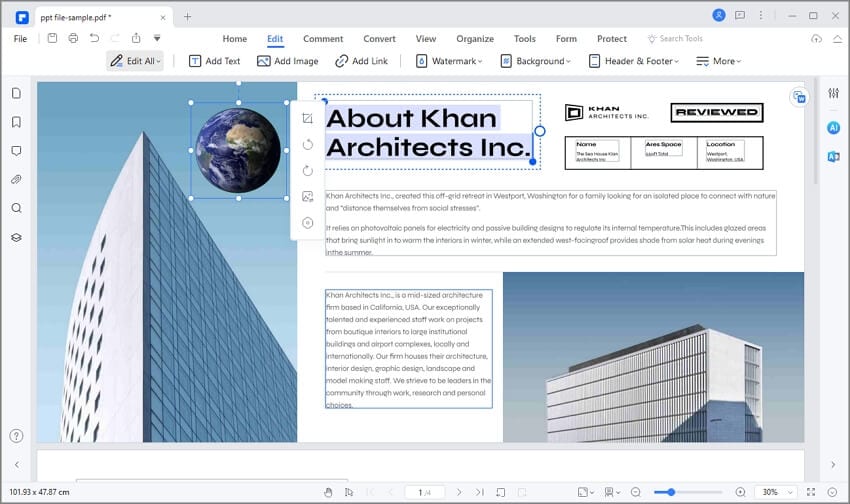Image resolution: width=850 pixels, height=504 pixels.
Task: Click the convert to Word floating icon
Action: (799, 97)
